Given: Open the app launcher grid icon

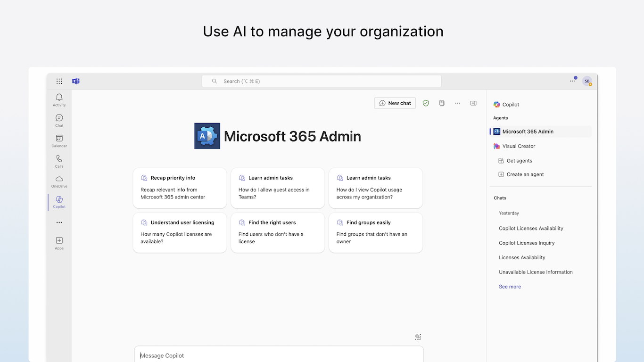Looking at the screenshot, I should (59, 81).
